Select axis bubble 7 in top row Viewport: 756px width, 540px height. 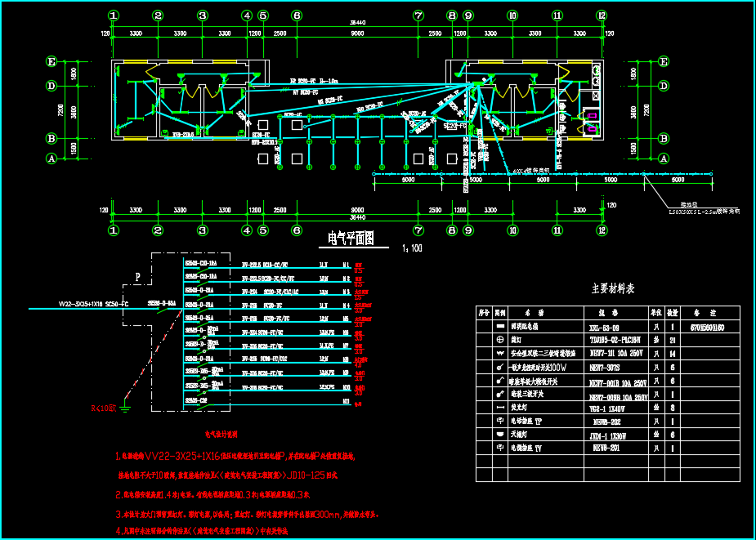tap(418, 16)
